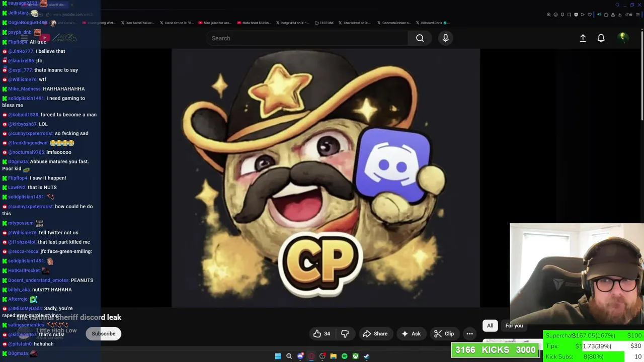Select the For you filter chip
Image resolution: width=644 pixels, height=362 pixels.
click(x=514, y=326)
